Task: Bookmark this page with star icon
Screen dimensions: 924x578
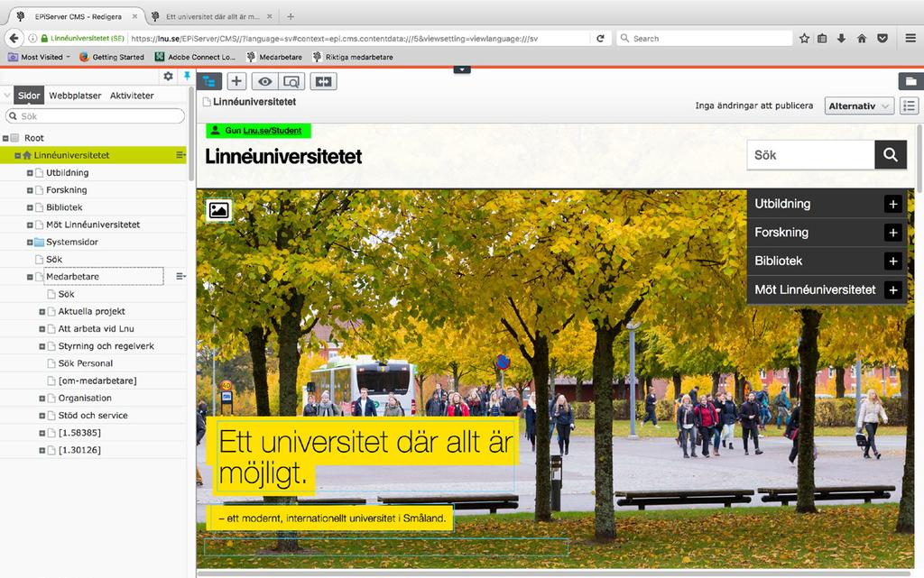Action: click(x=804, y=38)
